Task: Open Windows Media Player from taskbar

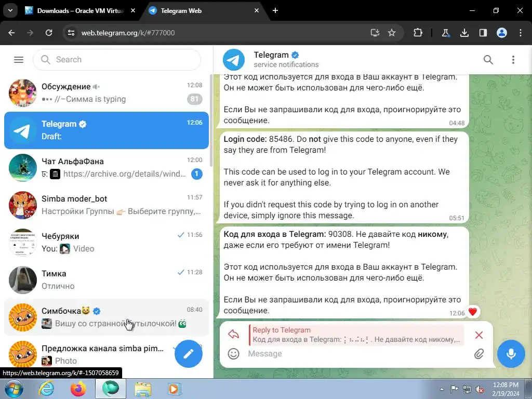Action: click(x=175, y=389)
